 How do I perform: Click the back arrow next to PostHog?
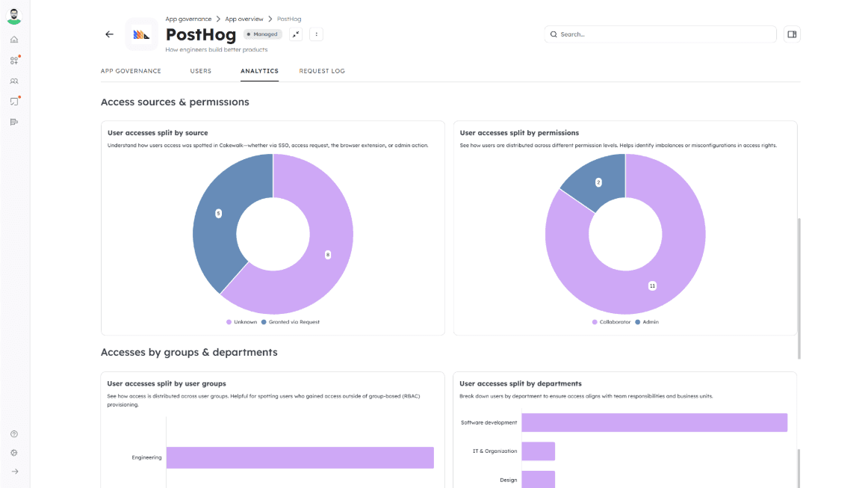109,34
